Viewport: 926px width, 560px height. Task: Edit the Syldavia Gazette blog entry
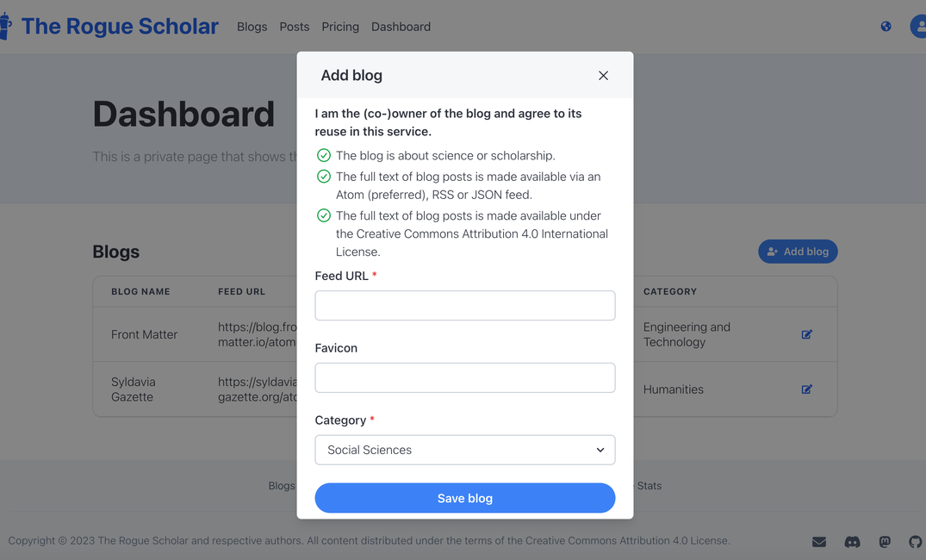[807, 389]
